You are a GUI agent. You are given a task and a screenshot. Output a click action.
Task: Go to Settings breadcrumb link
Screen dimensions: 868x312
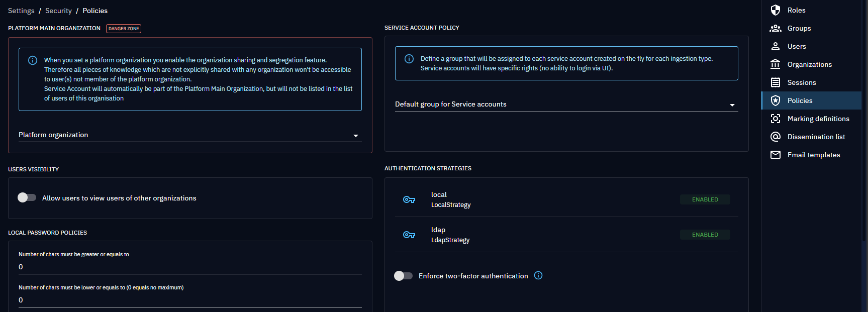[x=21, y=11]
